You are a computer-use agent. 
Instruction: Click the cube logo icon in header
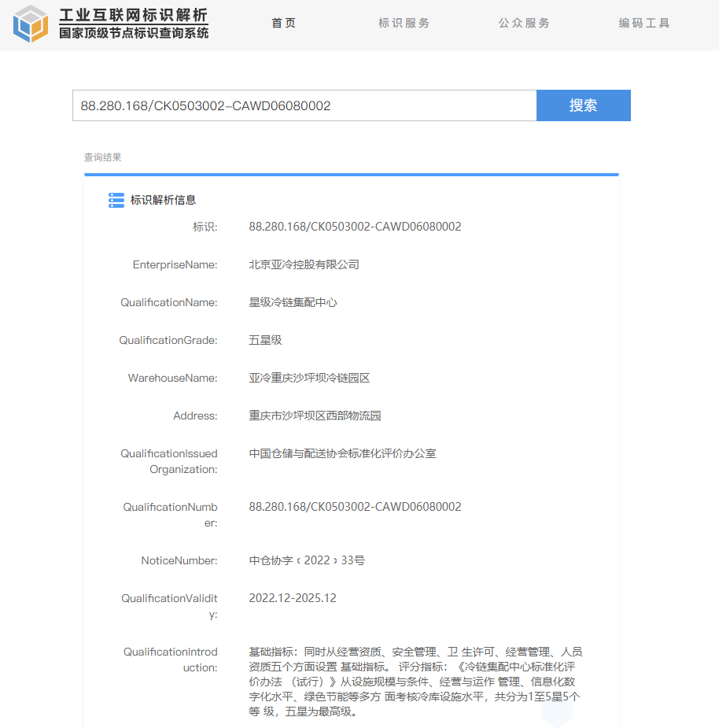pos(31,24)
